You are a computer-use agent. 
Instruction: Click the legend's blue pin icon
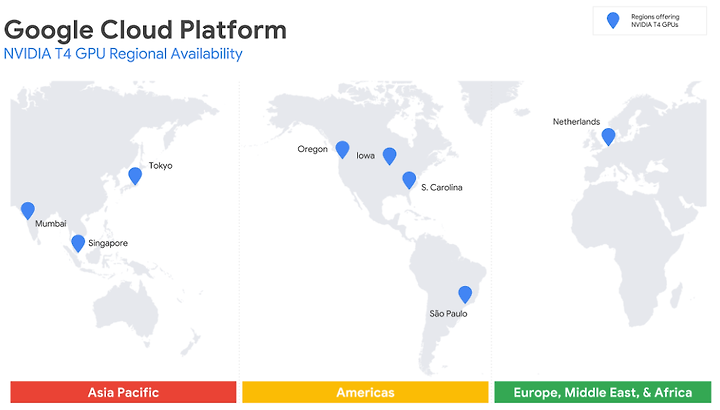[x=613, y=20]
